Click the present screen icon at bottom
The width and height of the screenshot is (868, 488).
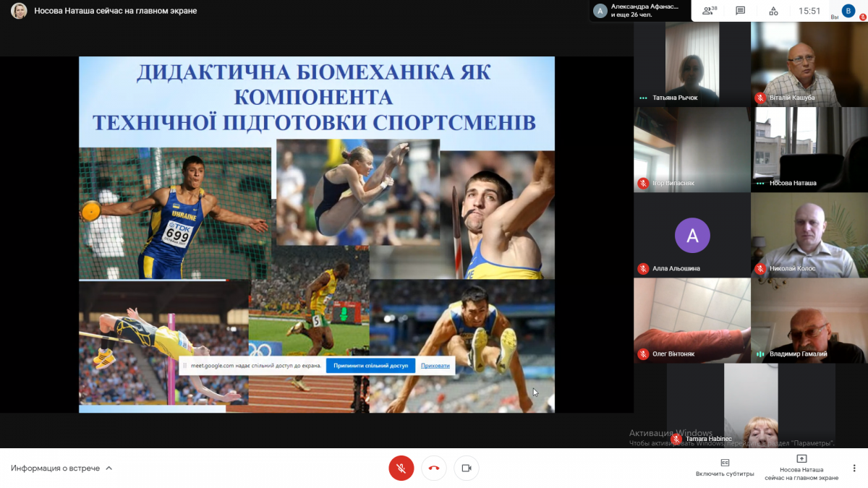801,459
